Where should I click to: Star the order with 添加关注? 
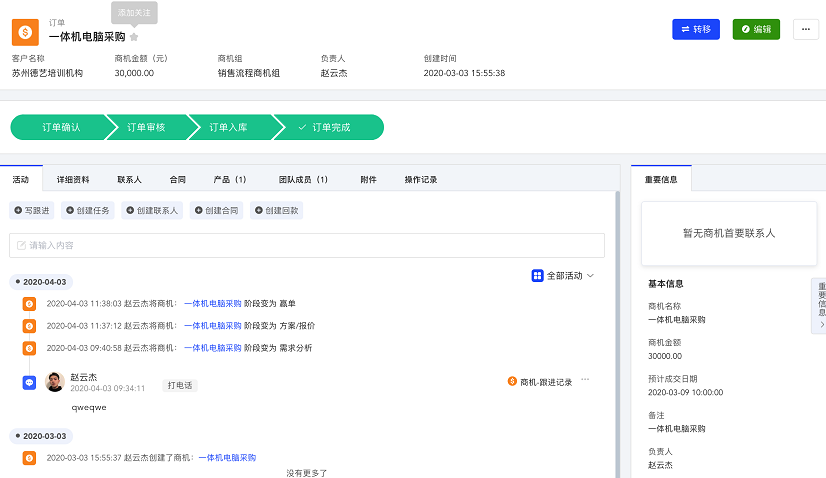click(134, 37)
